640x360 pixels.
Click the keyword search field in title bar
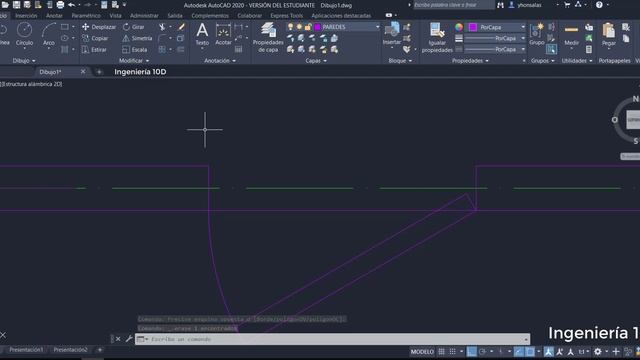coord(453,5)
